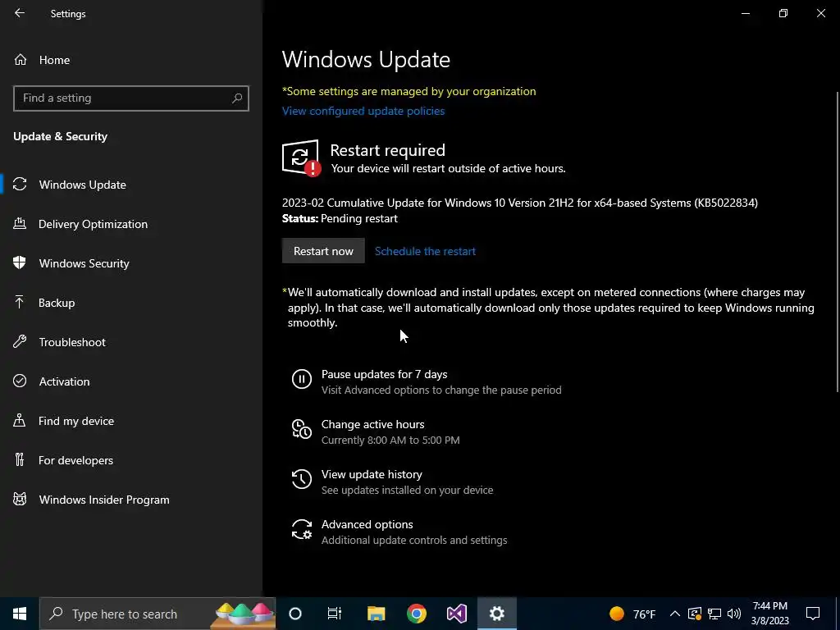This screenshot has width=840, height=630.
Task: Open Windows Security page
Action: (x=84, y=263)
